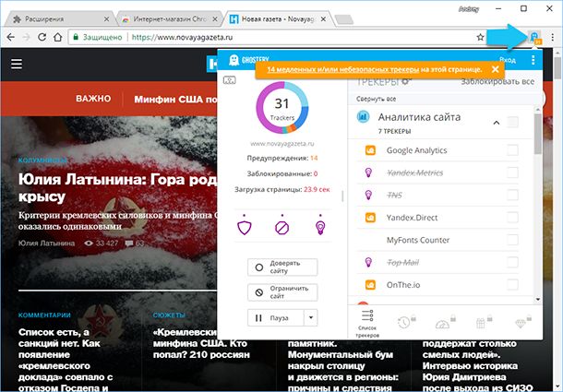The height and width of the screenshot is (392, 563).
Task: Click the shield anti-tracking icon
Action: (x=246, y=226)
